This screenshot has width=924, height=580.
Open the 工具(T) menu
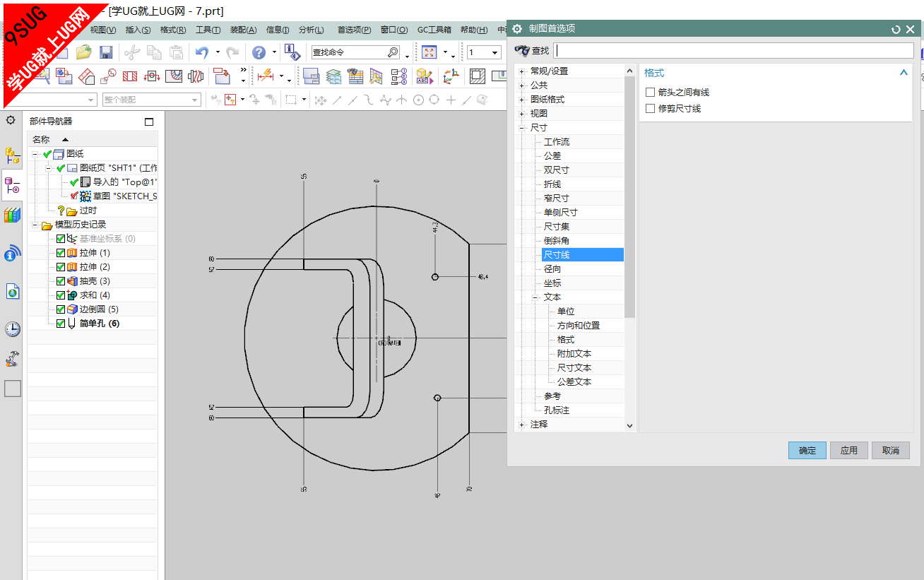tap(208, 30)
